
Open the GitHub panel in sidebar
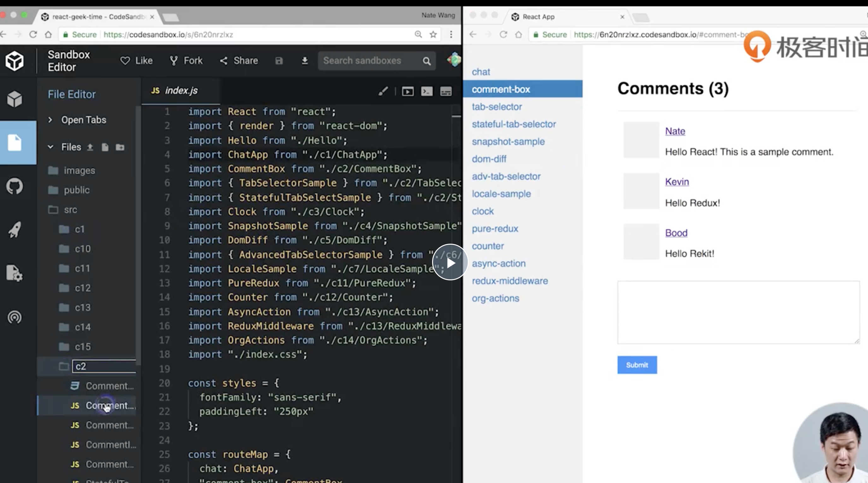pyautogui.click(x=15, y=186)
